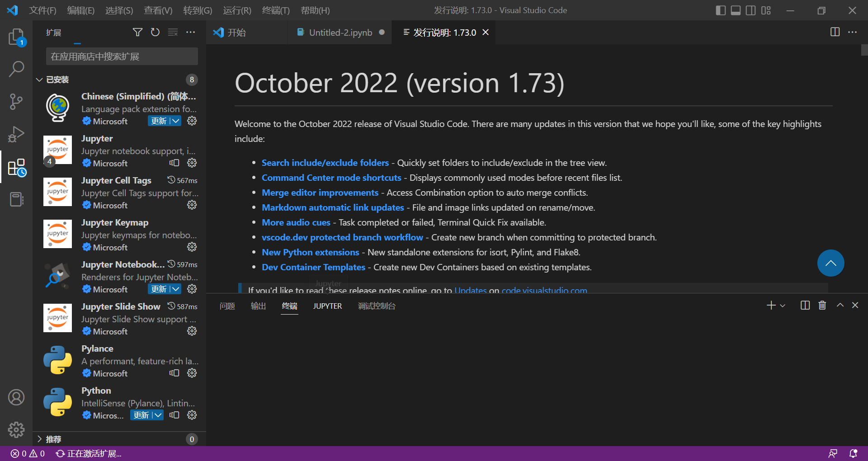
Task: Open the Manage gear in activity bar
Action: coord(17,430)
